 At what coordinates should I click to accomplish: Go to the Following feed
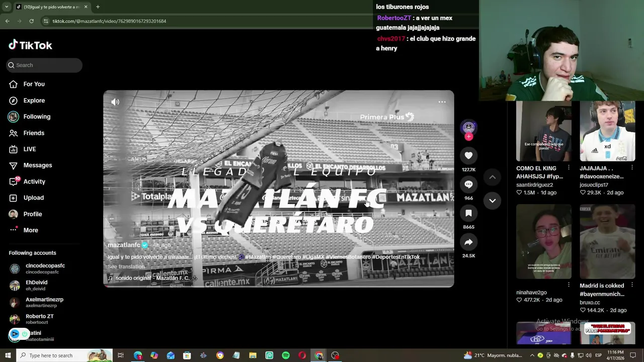tap(29, 117)
